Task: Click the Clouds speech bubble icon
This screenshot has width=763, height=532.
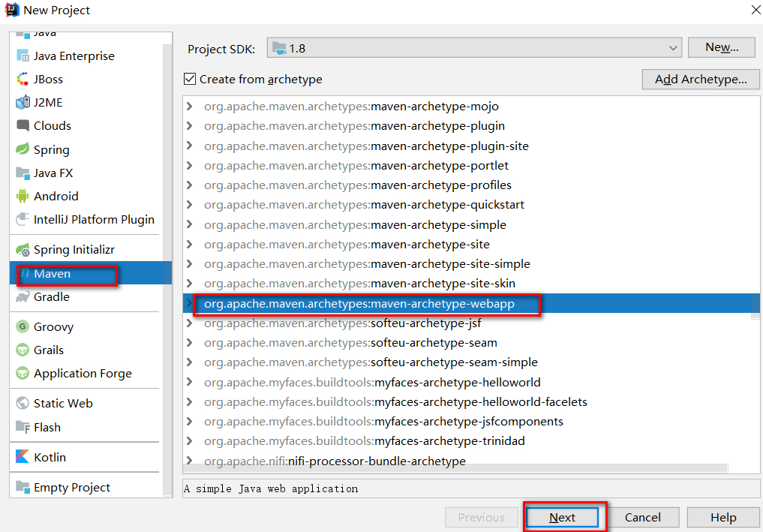Action: (23, 125)
